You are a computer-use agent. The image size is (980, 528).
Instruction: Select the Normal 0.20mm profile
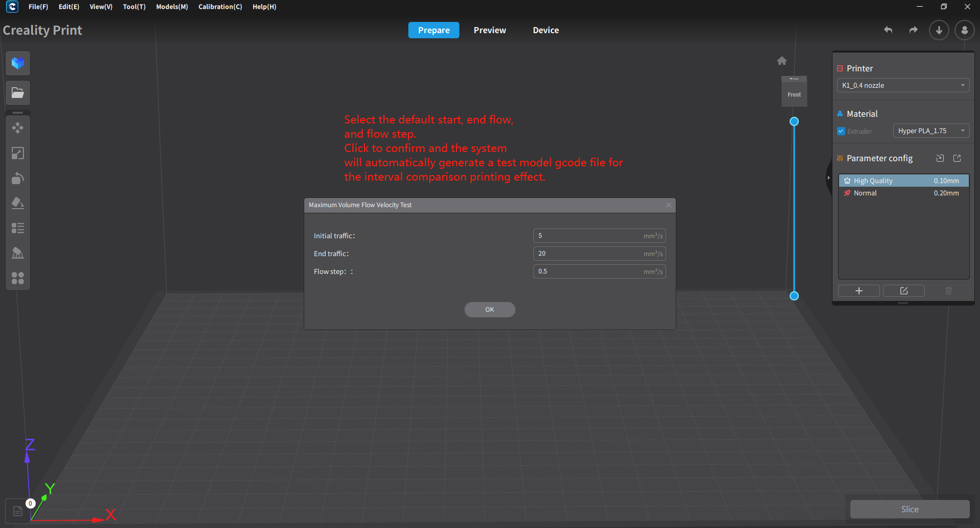904,193
